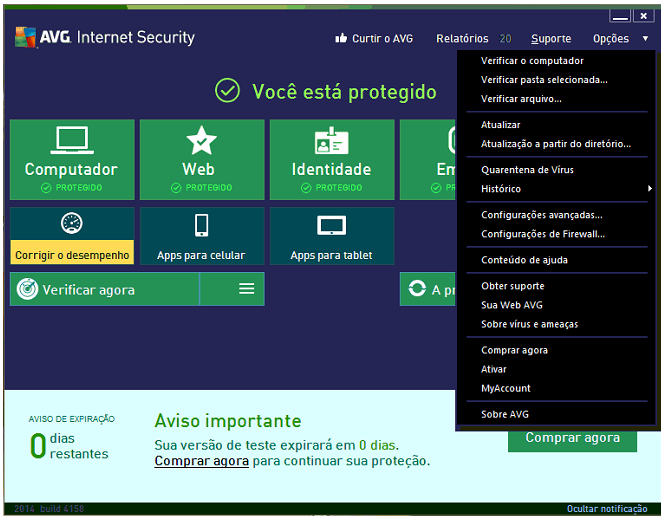This screenshot has height=522, width=667.
Task: Open Apps para tablet tile
Action: click(332, 236)
